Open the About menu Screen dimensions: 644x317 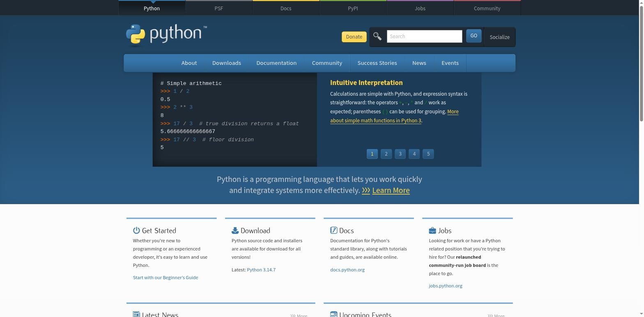pos(189,63)
